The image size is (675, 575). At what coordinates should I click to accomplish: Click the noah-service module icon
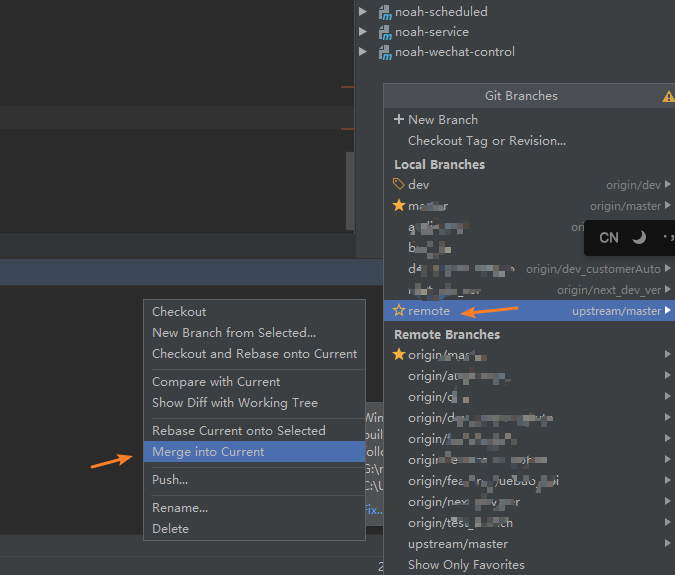(x=385, y=32)
